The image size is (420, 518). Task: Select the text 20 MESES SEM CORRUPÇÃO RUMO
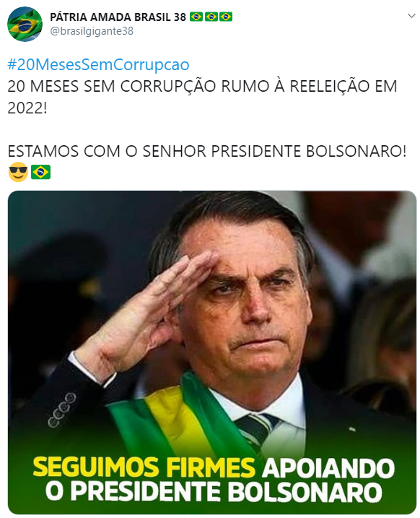pyautogui.click(x=136, y=87)
